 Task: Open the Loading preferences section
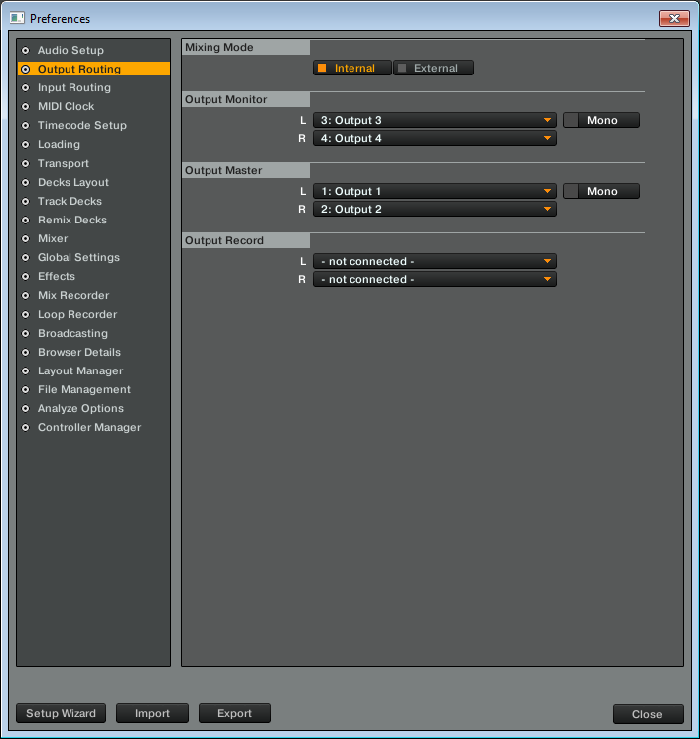pos(93,144)
